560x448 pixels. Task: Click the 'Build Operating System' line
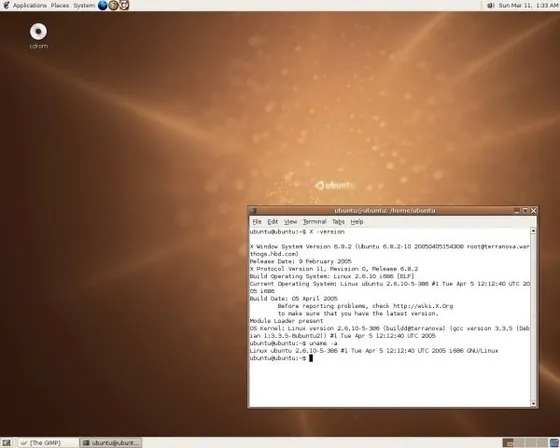[x=332, y=277]
